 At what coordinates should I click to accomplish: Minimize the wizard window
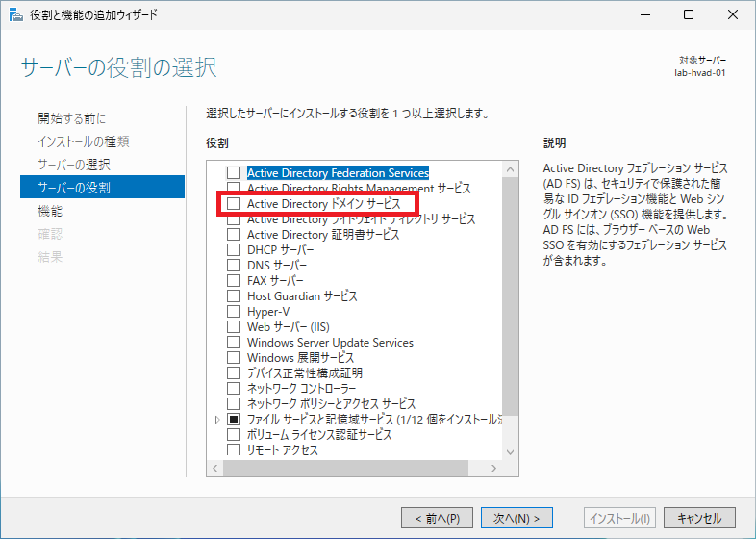coord(645,14)
